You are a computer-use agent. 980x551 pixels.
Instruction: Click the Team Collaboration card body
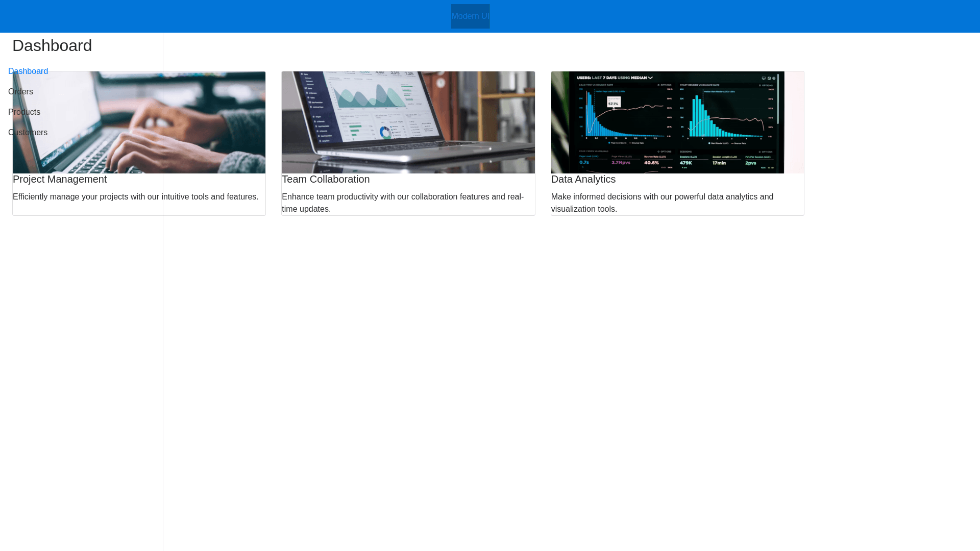(x=408, y=194)
